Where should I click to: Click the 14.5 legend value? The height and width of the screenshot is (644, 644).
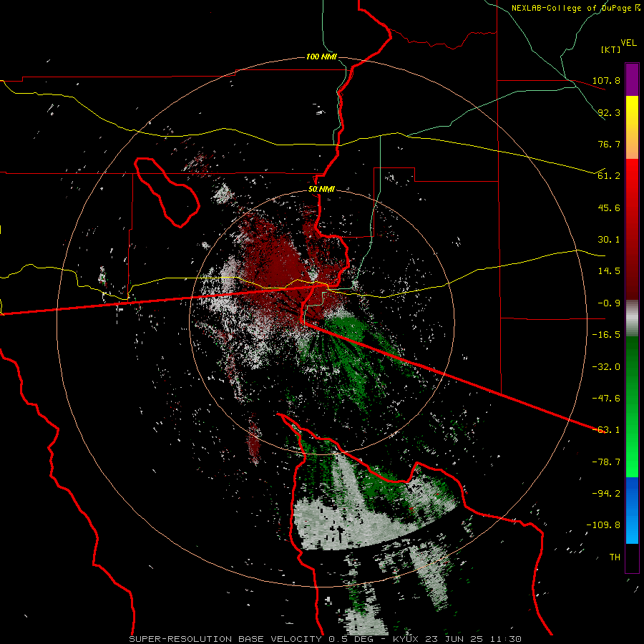609,271
